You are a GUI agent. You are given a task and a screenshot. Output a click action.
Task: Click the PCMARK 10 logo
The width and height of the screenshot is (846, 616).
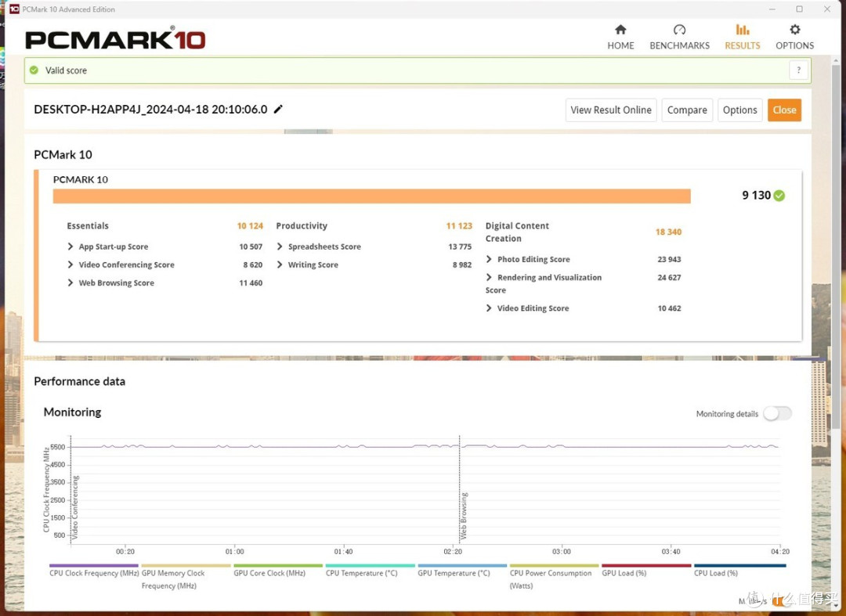click(x=115, y=39)
